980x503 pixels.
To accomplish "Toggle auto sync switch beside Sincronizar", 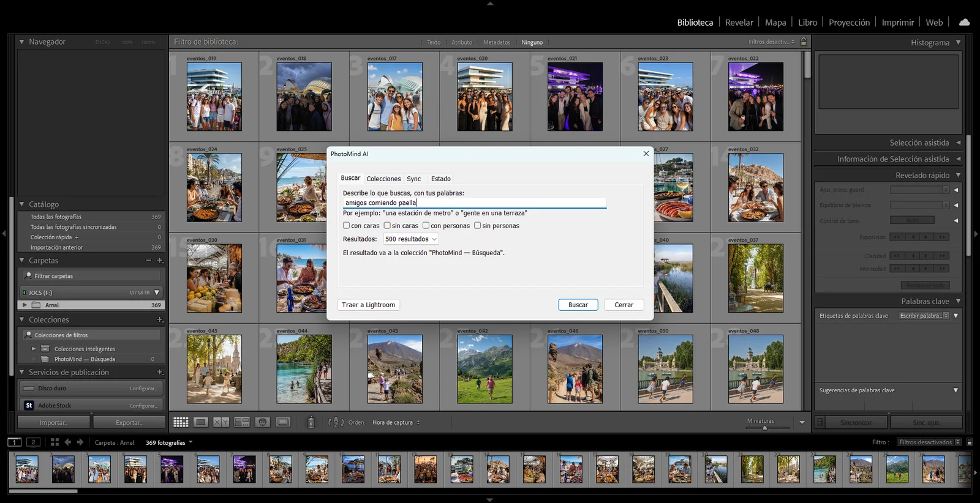I will (820, 422).
